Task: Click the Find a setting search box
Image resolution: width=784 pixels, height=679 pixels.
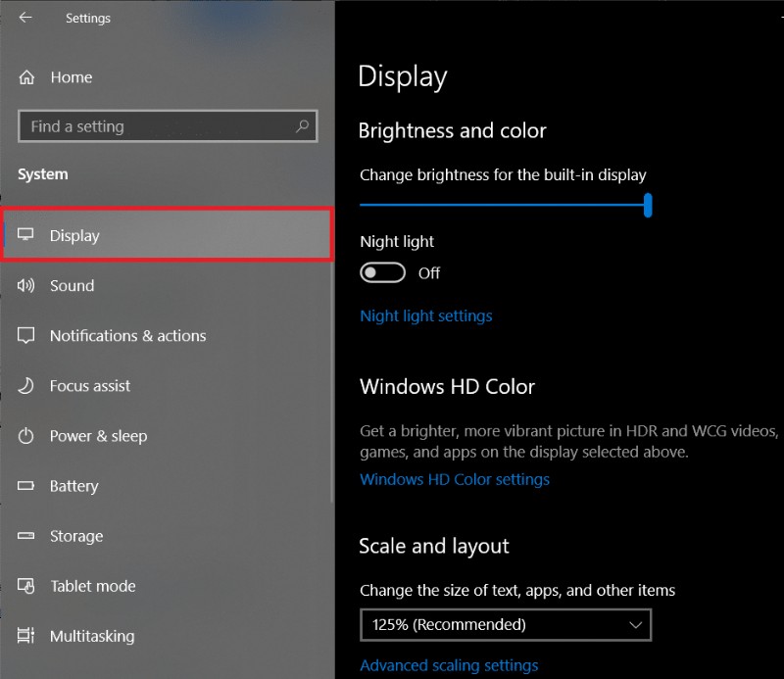Action: [x=167, y=126]
